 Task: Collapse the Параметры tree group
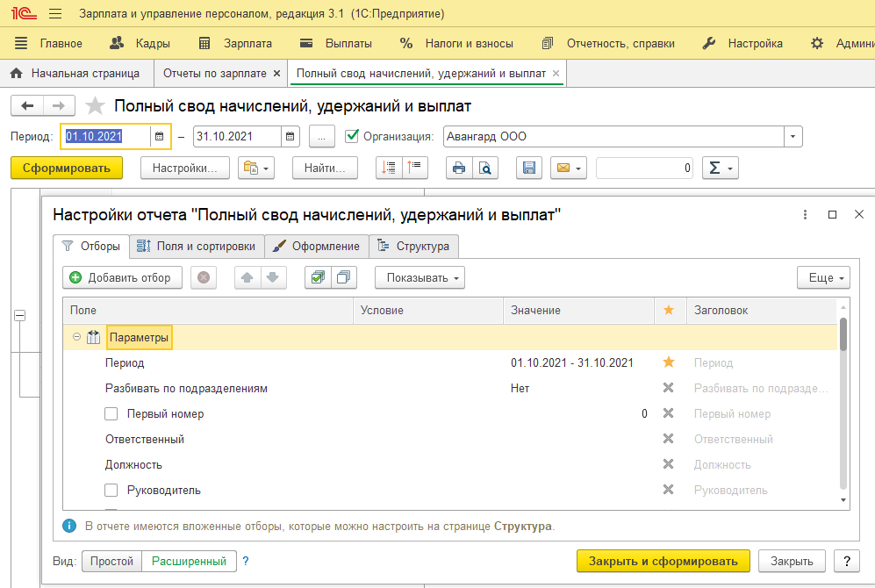[76, 337]
